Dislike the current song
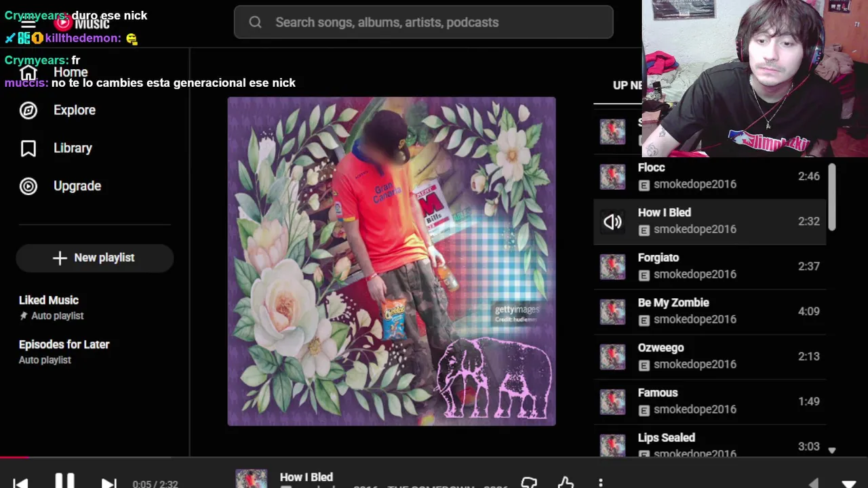The width and height of the screenshot is (868, 488). click(x=529, y=483)
